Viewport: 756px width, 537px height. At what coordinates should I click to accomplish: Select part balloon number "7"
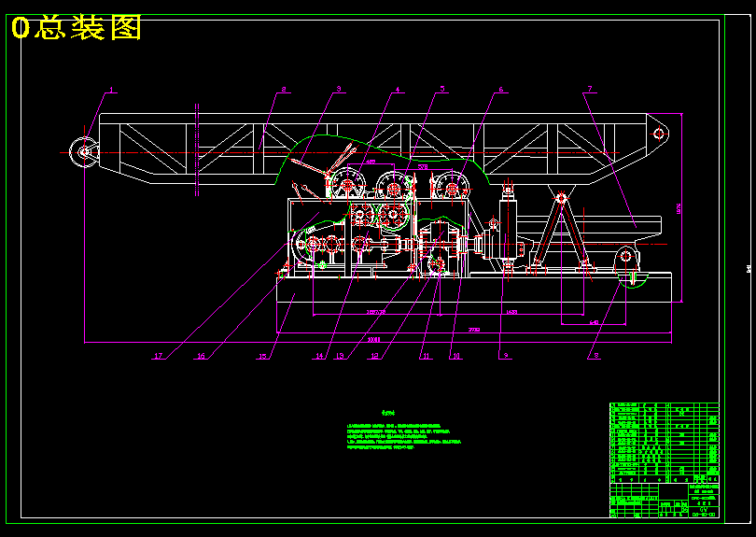coord(590,89)
